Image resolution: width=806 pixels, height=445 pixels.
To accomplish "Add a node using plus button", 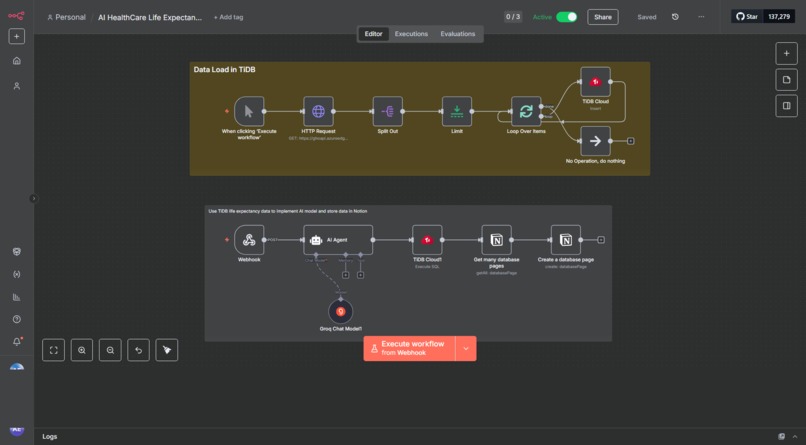I will (786, 53).
